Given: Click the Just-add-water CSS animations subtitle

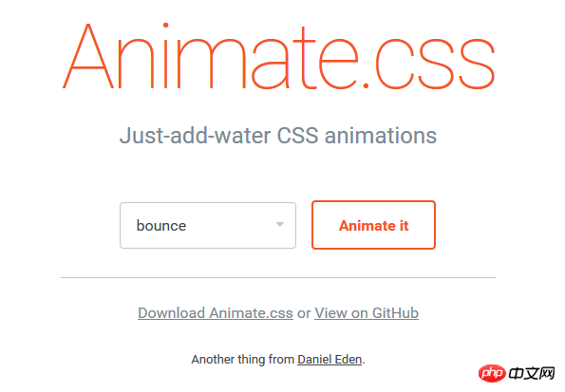Looking at the screenshot, I should tap(278, 136).
